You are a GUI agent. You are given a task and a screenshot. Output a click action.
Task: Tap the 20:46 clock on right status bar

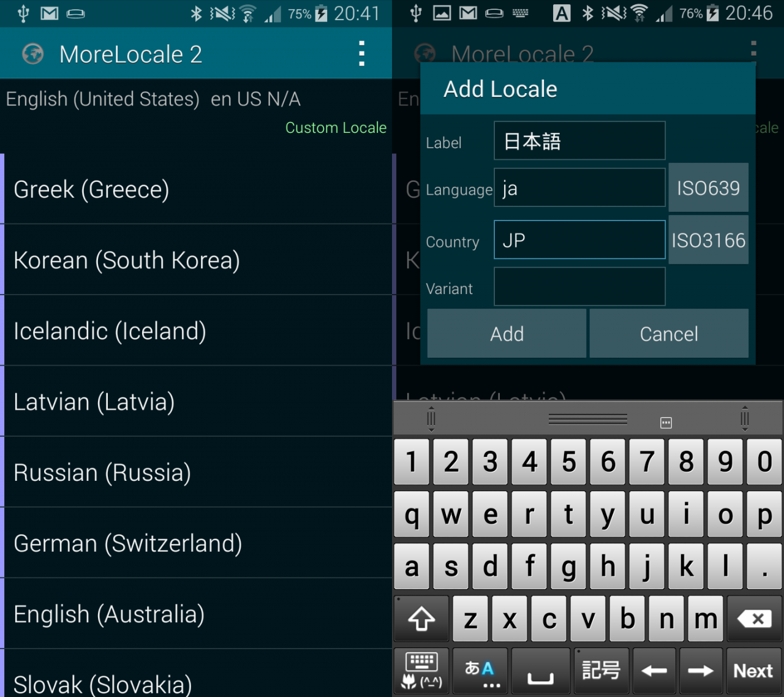(748, 13)
